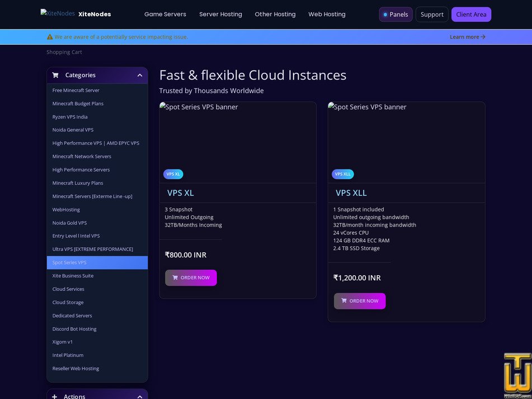Select Cloud Services category
This screenshot has width=532, height=399.
(97, 289)
